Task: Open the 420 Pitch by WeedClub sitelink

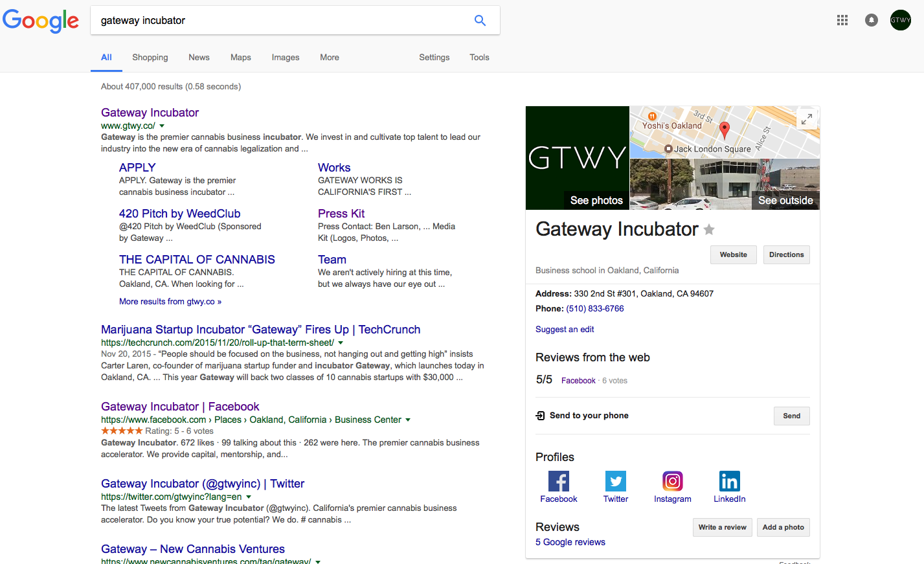Action: tap(180, 214)
